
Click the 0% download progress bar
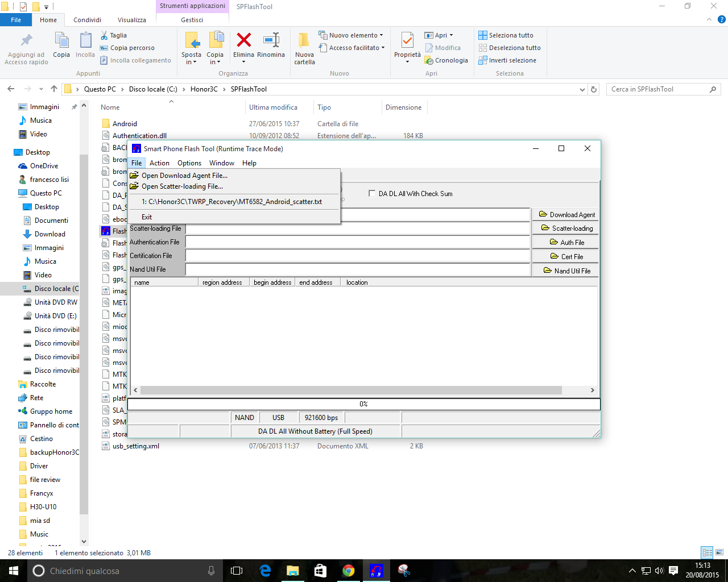(364, 404)
